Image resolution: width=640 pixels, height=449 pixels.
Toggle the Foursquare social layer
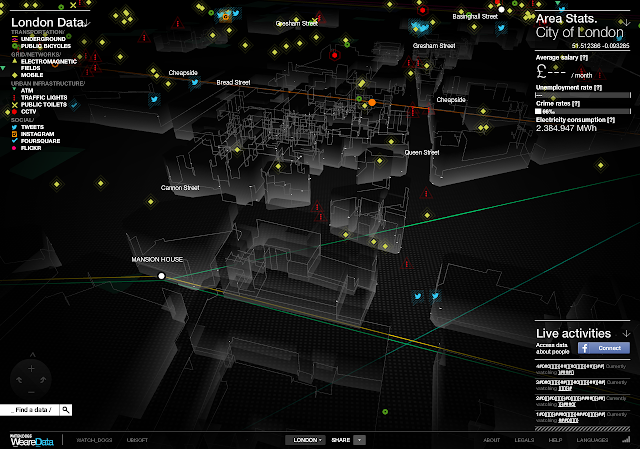36,141
